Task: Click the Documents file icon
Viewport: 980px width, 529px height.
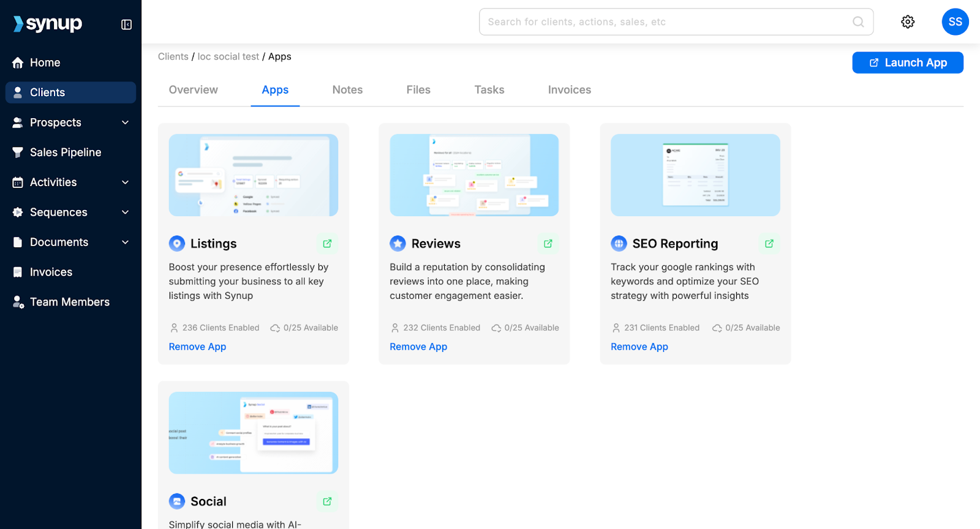Action: pos(18,242)
